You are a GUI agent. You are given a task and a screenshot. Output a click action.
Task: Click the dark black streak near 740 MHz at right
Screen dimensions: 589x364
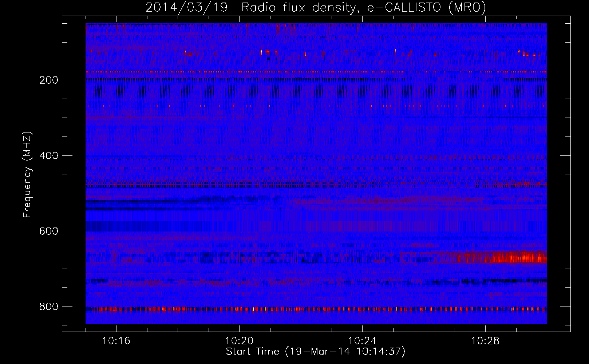504,281
